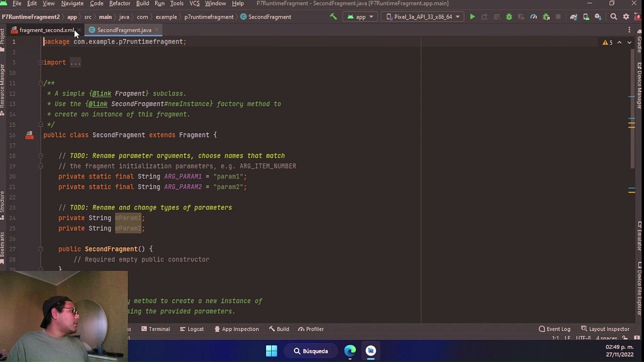The image size is (644, 362).
Task: Click the Windows Start button in the taskbar
Action: (271, 351)
